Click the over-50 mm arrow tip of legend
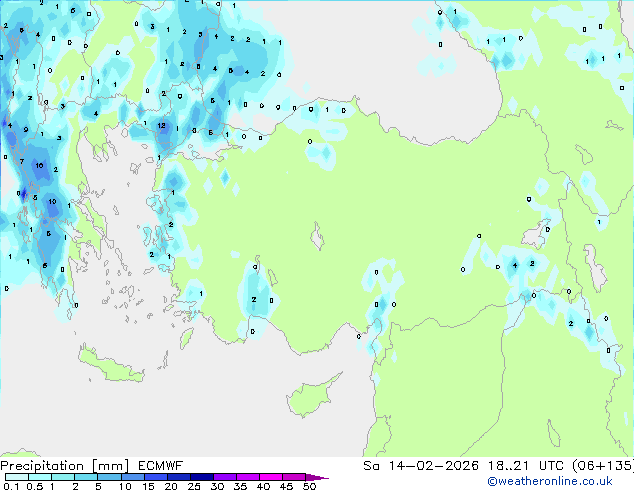This screenshot has height=490, width=634. (x=317, y=477)
